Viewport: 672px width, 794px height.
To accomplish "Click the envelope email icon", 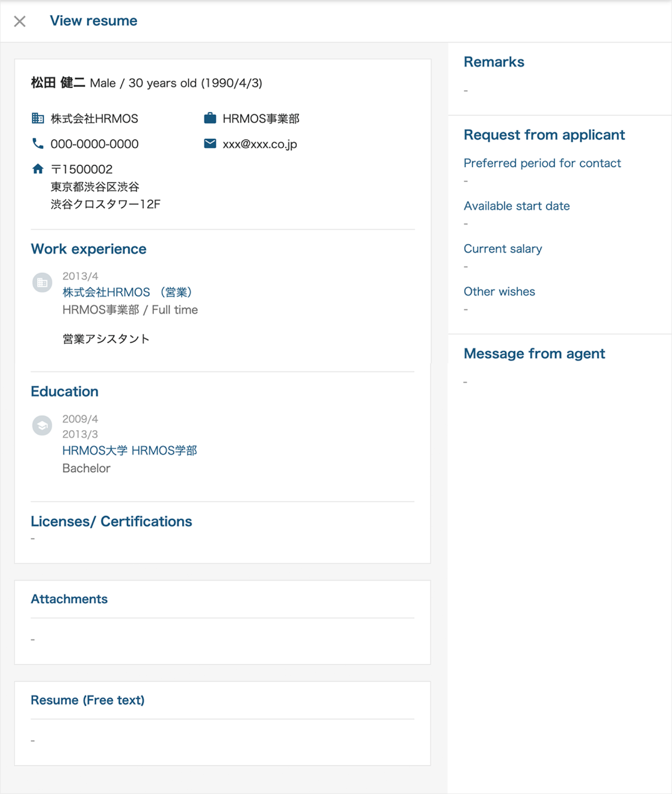I will tap(210, 144).
